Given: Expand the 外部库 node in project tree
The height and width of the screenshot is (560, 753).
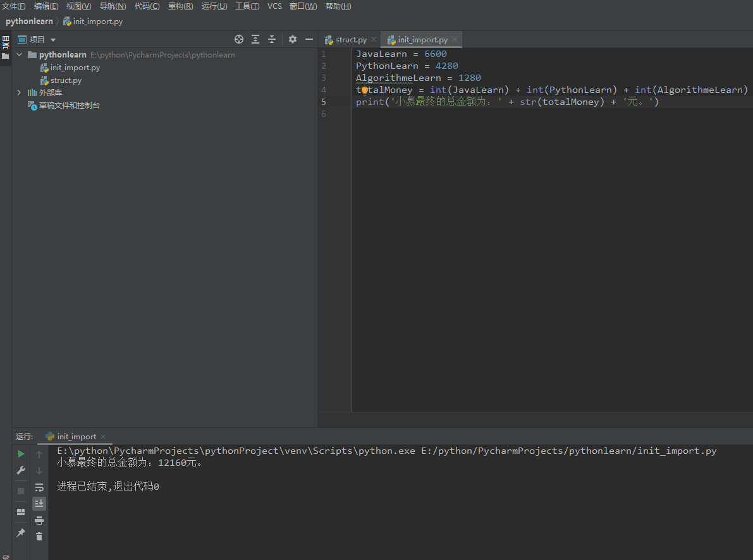Looking at the screenshot, I should [19, 93].
